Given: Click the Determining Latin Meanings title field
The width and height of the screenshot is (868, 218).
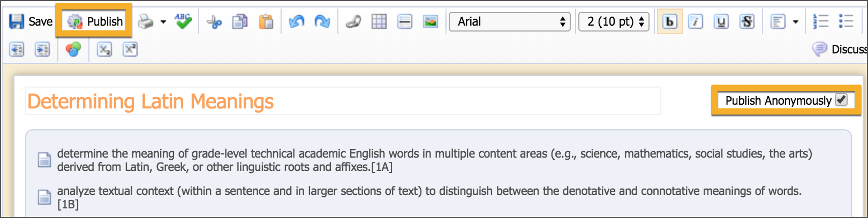Looking at the screenshot, I should coord(343,101).
